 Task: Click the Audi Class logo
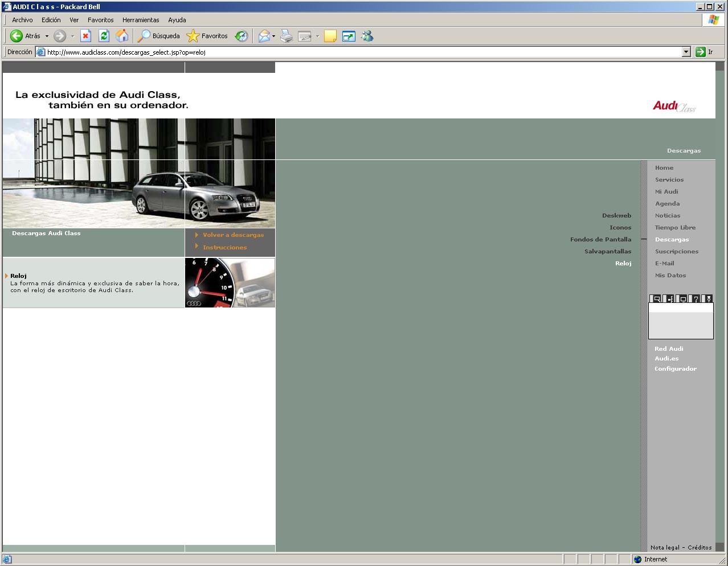pos(674,106)
